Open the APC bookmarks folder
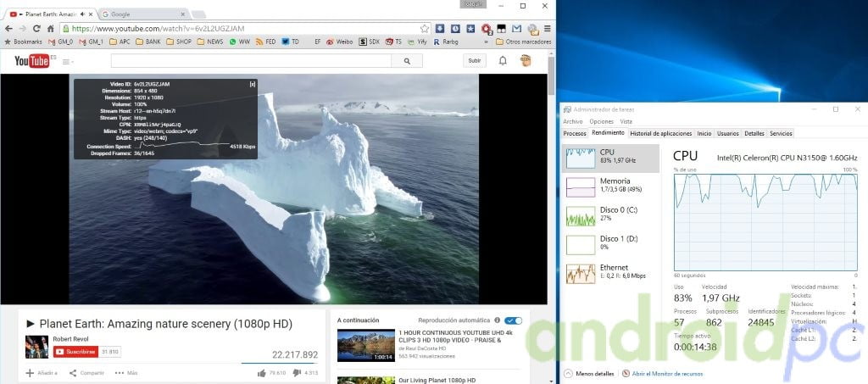This screenshot has height=384, width=868. (x=120, y=42)
